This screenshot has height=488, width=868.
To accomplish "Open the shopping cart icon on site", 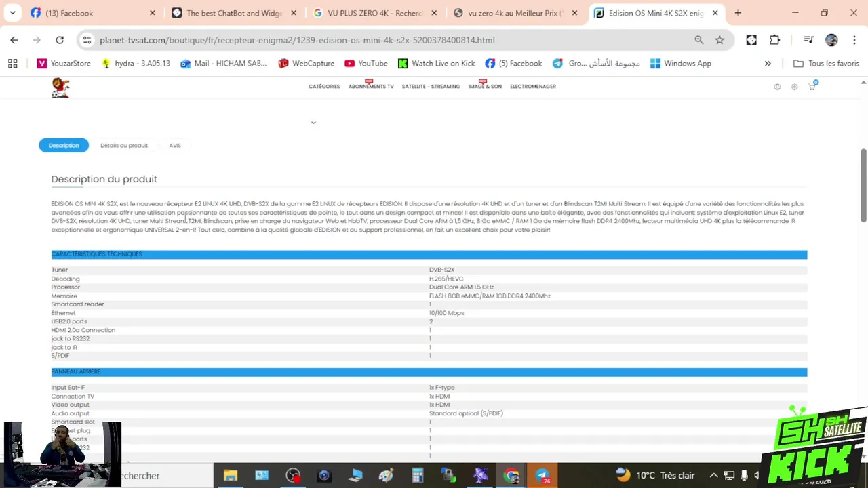I will click(x=812, y=86).
